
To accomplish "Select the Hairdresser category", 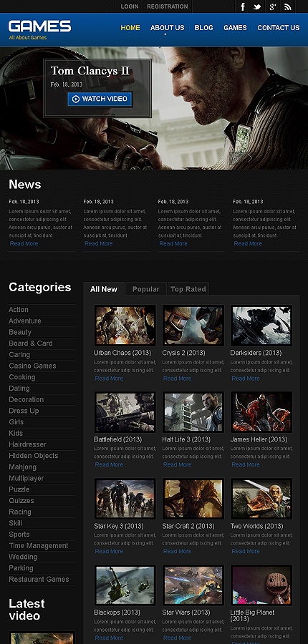I will pos(27,444).
